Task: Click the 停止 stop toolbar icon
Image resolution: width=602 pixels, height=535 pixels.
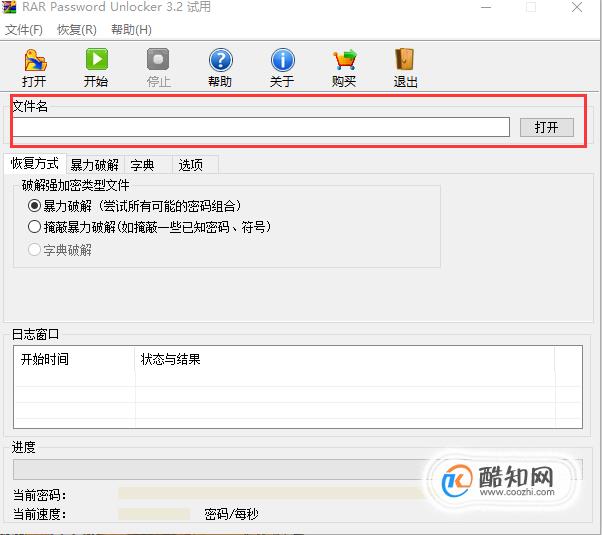Action: coord(158,59)
